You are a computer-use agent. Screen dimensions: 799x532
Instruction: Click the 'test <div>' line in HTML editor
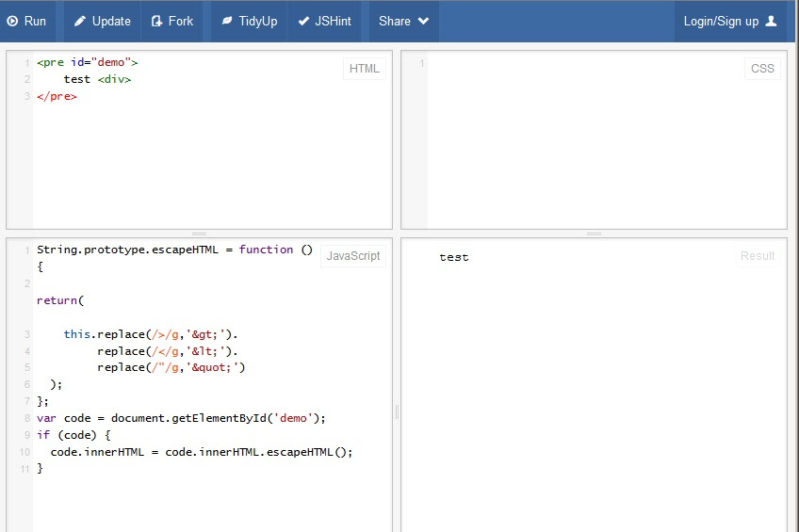(x=97, y=79)
